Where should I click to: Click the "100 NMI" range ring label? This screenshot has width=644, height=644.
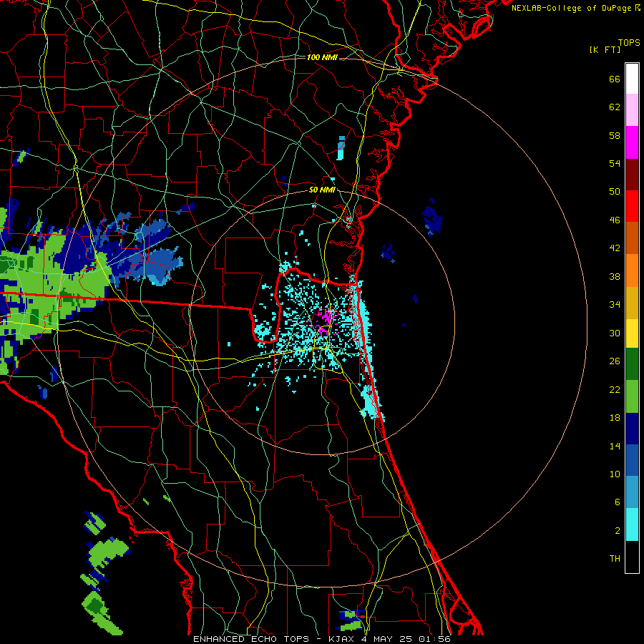(322, 57)
